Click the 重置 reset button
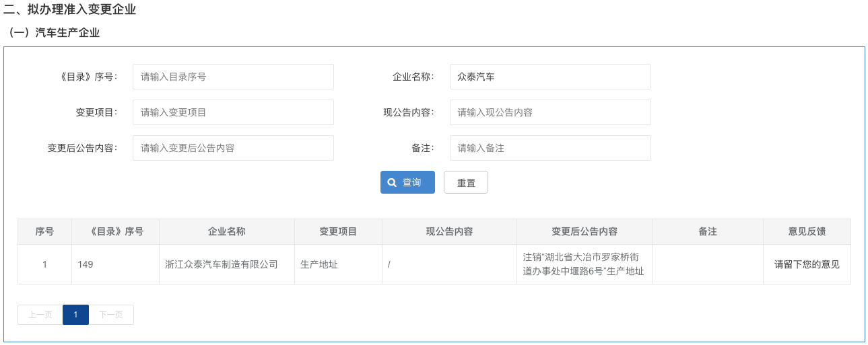Image resolution: width=868 pixels, height=345 pixels. click(x=466, y=182)
